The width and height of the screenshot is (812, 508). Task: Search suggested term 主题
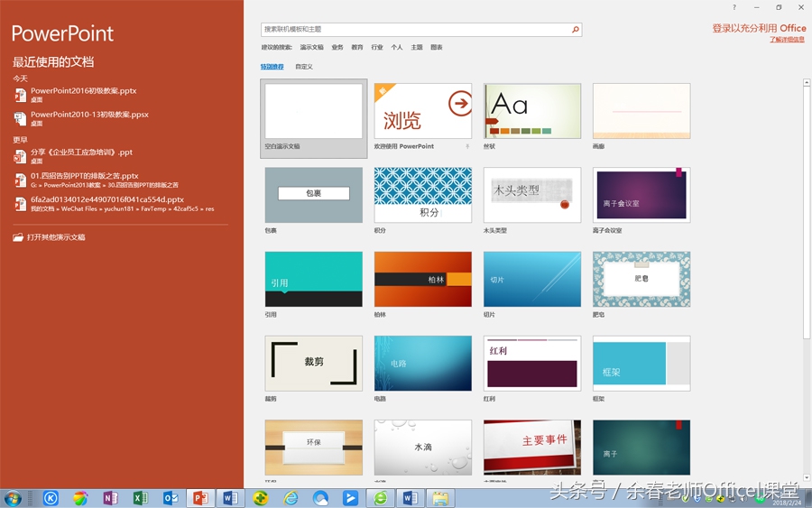pyautogui.click(x=417, y=47)
